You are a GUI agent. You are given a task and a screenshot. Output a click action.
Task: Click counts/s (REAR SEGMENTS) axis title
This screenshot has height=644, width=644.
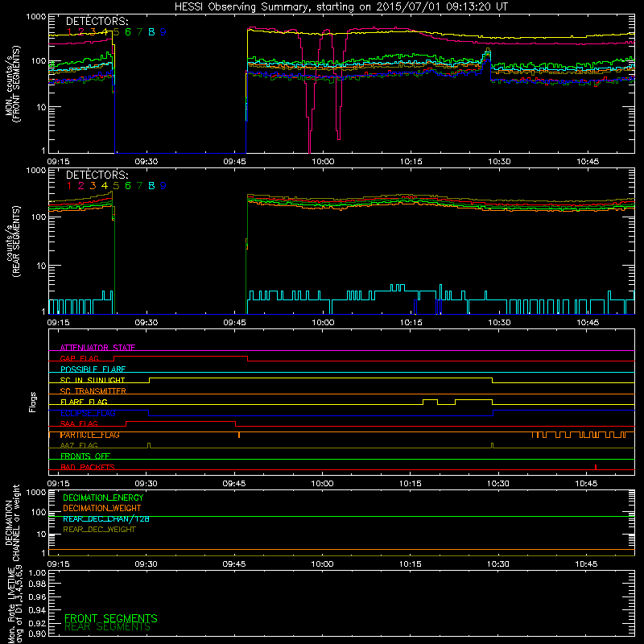click(13, 242)
